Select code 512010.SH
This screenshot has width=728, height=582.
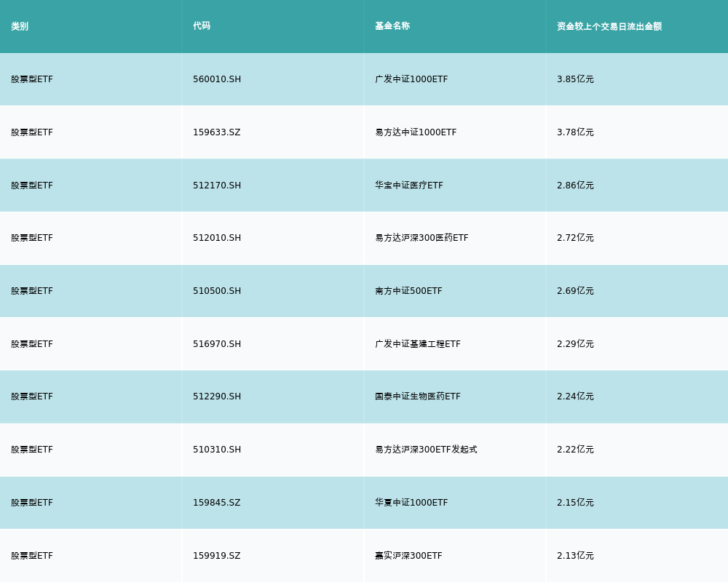click(217, 238)
